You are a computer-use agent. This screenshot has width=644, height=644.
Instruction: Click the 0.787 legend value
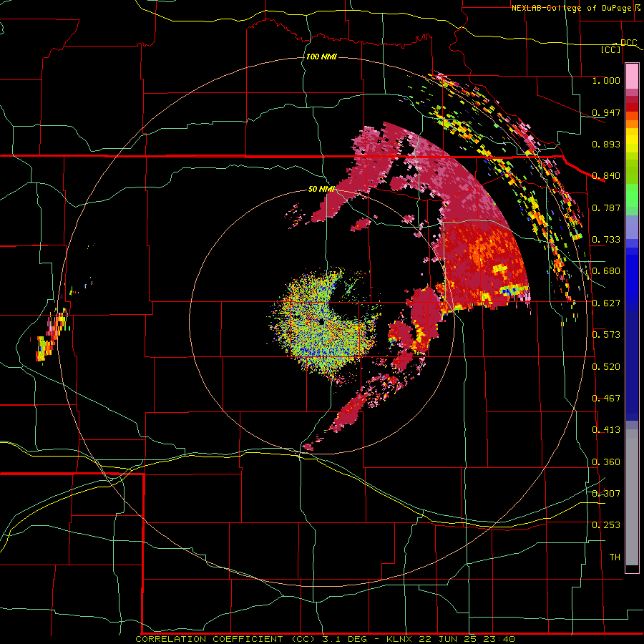click(606, 208)
